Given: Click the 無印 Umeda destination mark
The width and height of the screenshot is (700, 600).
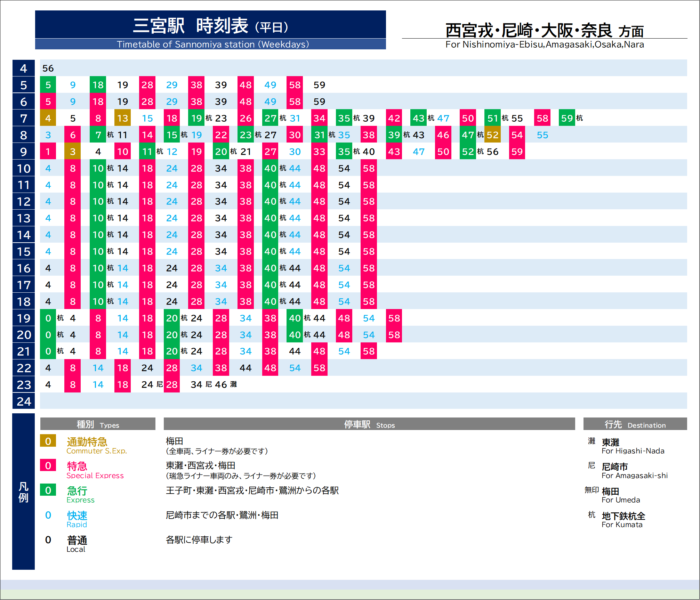Looking at the screenshot, I should point(592,490).
